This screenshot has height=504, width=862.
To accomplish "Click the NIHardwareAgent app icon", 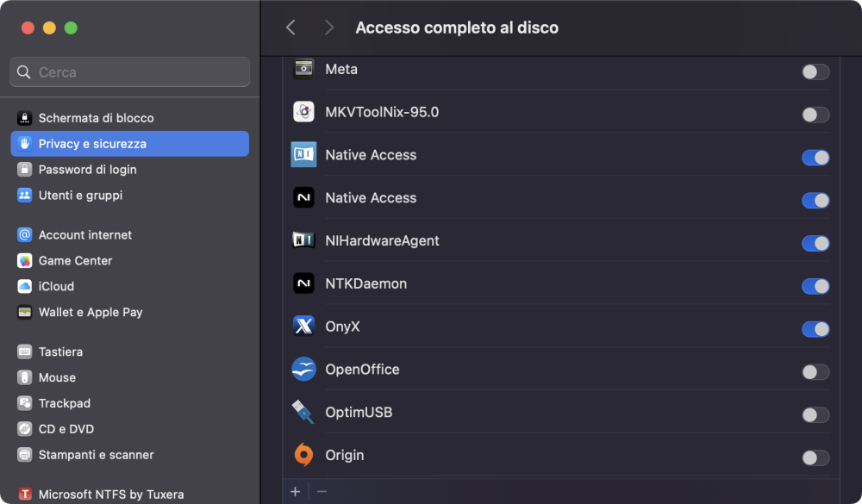I will tap(303, 240).
